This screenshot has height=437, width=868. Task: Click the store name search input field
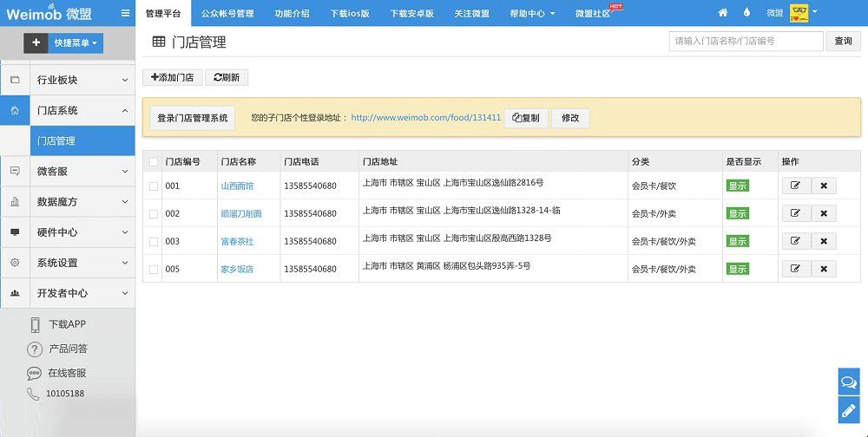pyautogui.click(x=746, y=41)
